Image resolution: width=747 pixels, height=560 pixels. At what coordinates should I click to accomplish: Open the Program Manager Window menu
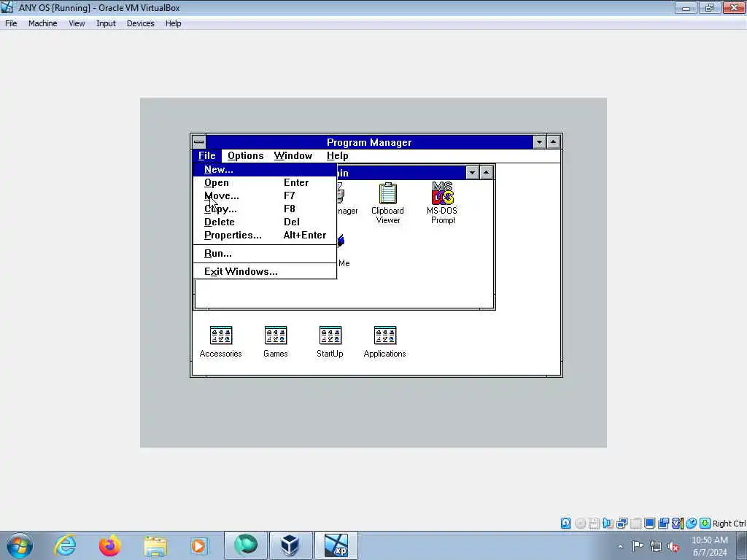[293, 156]
